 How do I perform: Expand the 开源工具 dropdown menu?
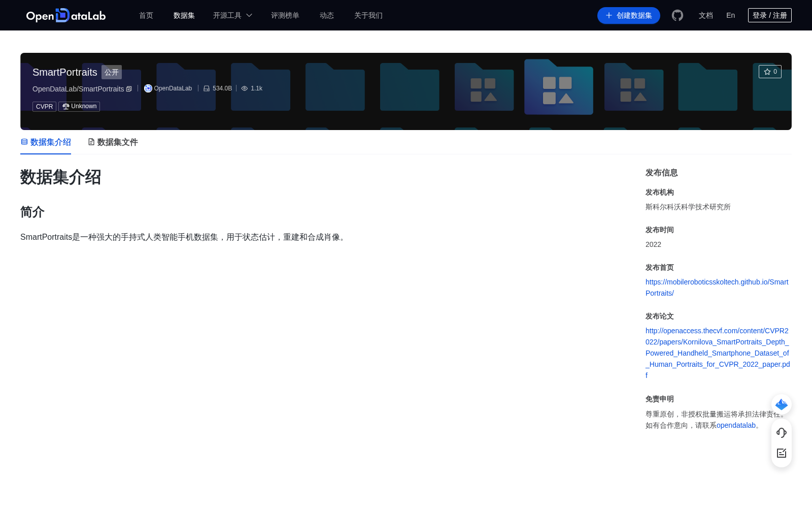click(x=233, y=15)
